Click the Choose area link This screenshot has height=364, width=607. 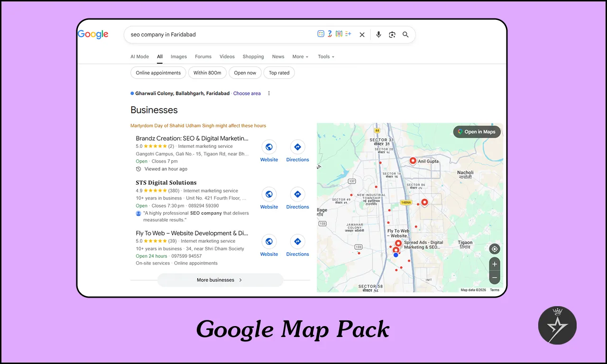coord(247,93)
